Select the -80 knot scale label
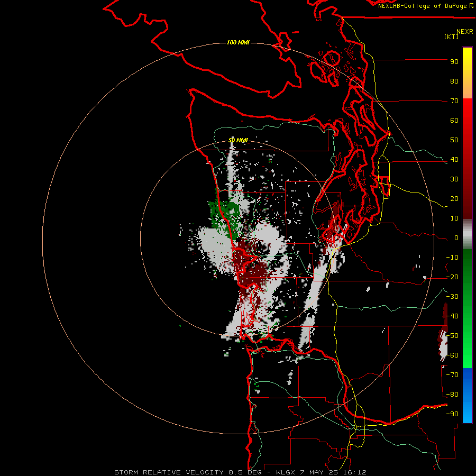476x476 pixels. (x=452, y=395)
